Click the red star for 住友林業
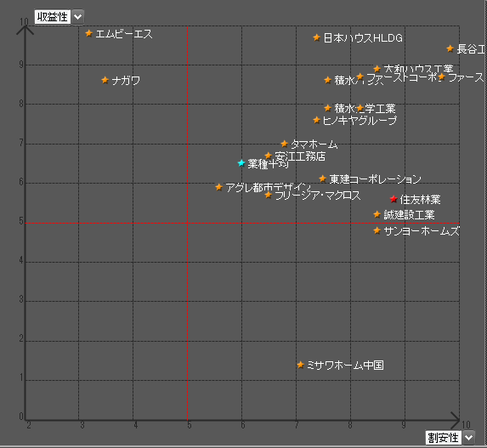Screen dimensions: 487x448 coord(394,199)
